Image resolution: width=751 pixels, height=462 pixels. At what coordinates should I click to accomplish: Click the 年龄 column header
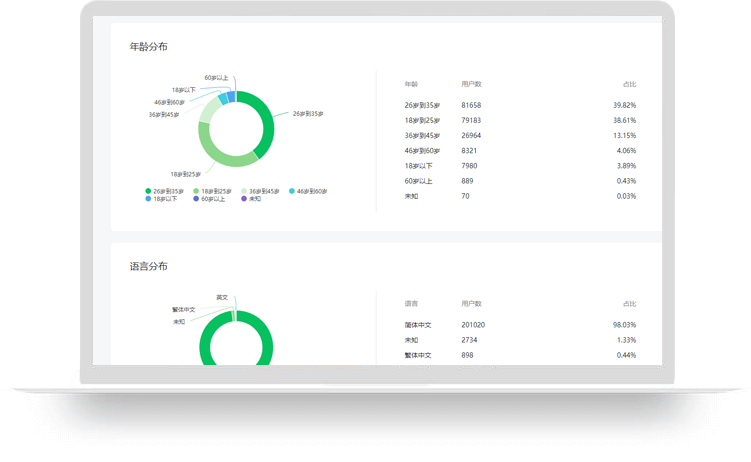pos(411,84)
